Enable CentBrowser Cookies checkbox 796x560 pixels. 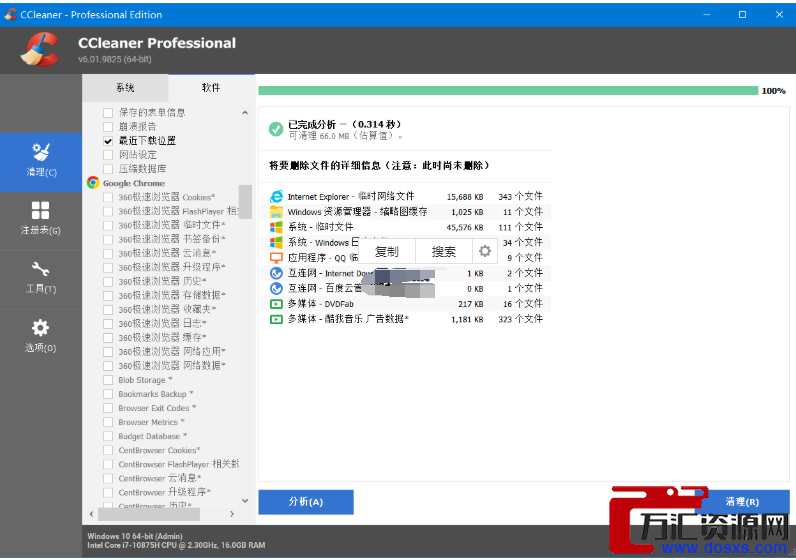pos(108,450)
